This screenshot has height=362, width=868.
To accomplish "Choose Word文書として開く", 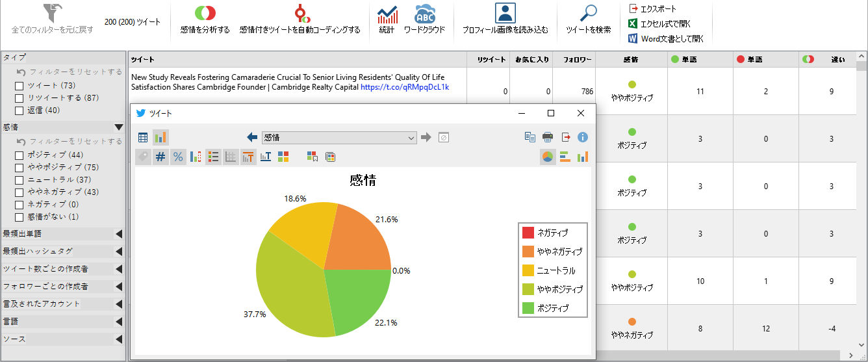I will (666, 39).
